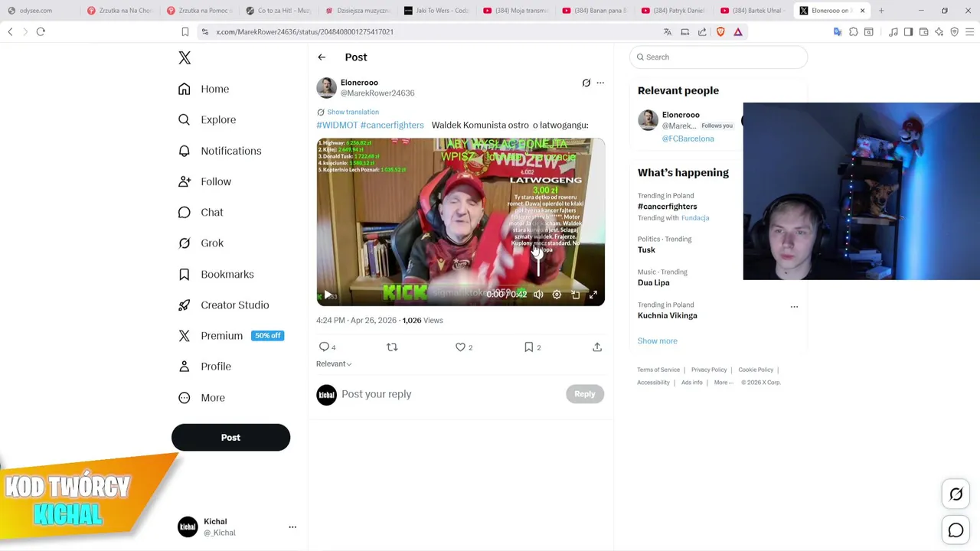Open Elonerooo under Relevant people
The width and height of the screenshot is (980, 551).
click(x=681, y=115)
